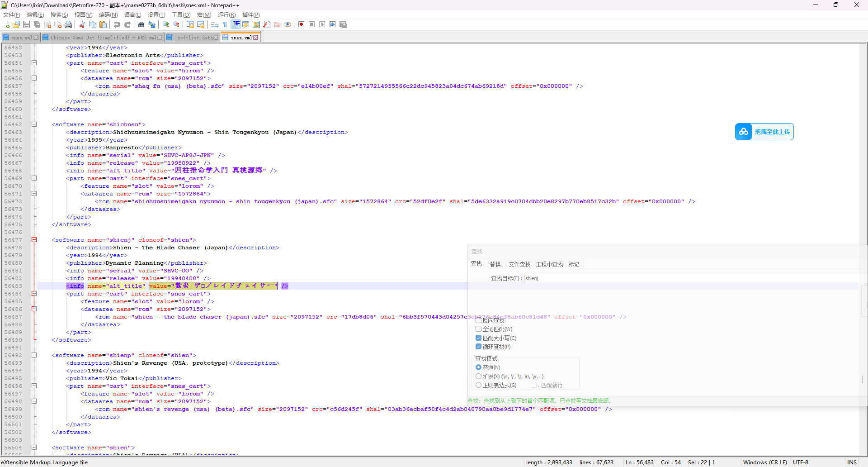Screen dimensions: 868x467
Task: Open the 插件(P) menu
Action: 251,15
